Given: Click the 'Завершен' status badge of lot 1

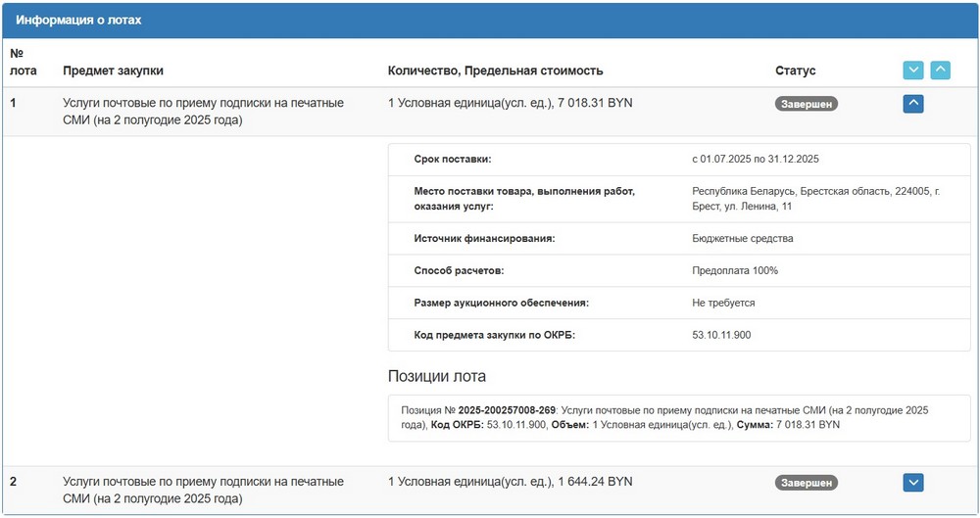Looking at the screenshot, I should [x=807, y=104].
